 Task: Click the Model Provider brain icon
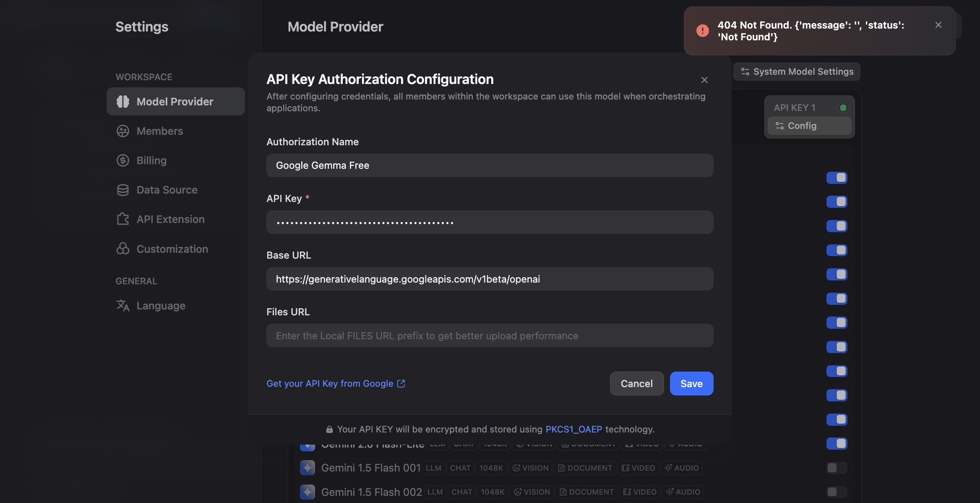(122, 102)
